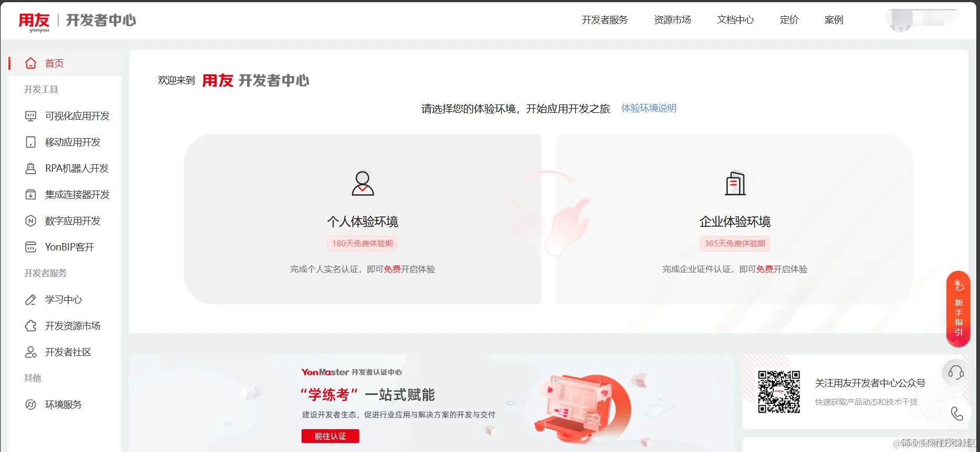Screen dimensions: 980x452
Task: Click the “学练考”一站式赋能 banner heading
Action: (368, 395)
